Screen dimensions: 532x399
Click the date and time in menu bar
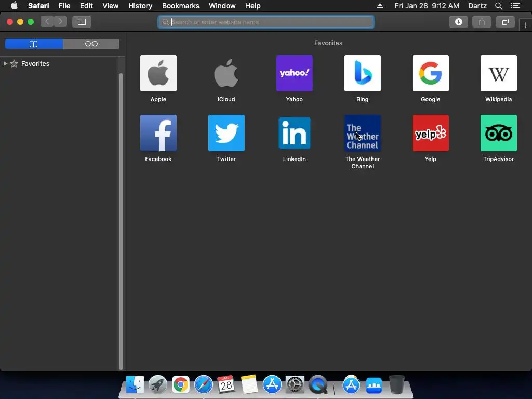point(427,6)
